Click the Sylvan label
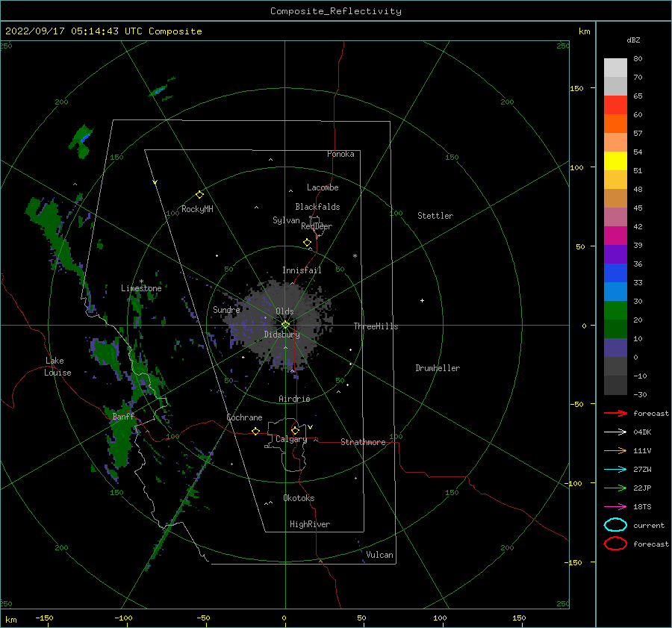The height and width of the screenshot is (628, 672). 286,220
